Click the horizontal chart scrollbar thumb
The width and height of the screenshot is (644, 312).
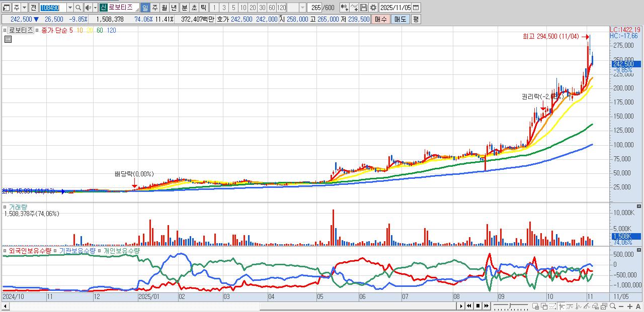[x=358, y=306]
